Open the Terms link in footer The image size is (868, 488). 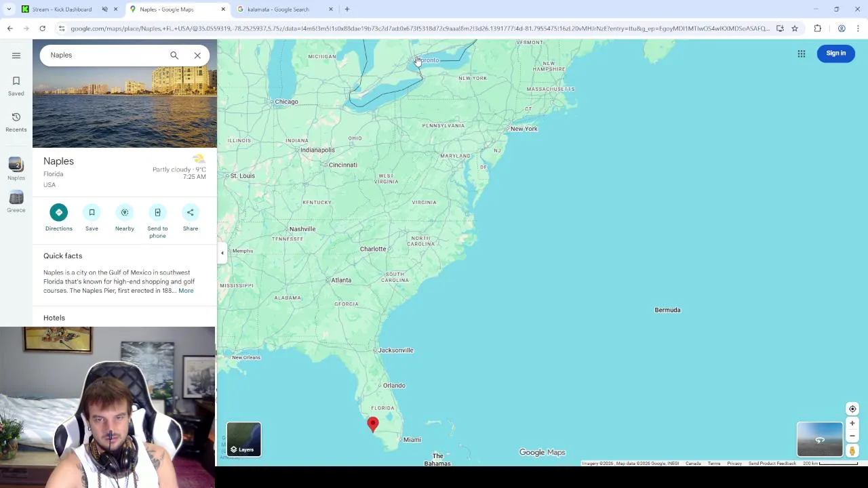714,464
